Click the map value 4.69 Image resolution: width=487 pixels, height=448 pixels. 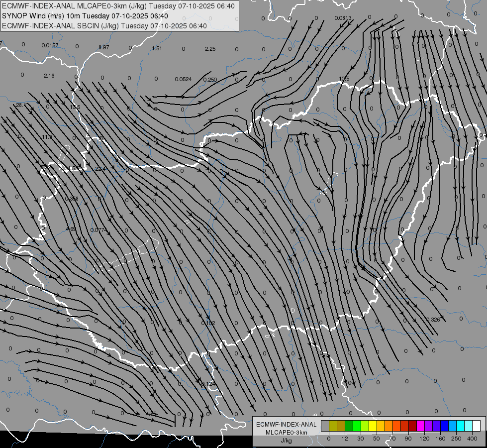click(71, 229)
